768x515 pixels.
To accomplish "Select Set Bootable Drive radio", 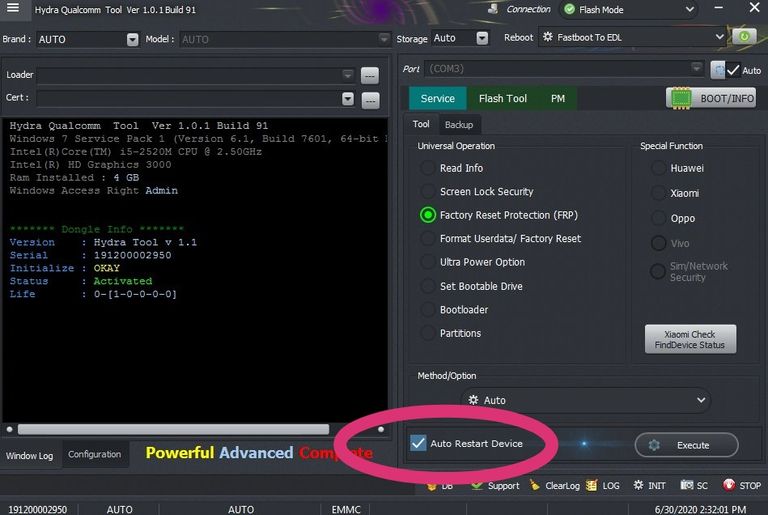I will pyautogui.click(x=428, y=286).
